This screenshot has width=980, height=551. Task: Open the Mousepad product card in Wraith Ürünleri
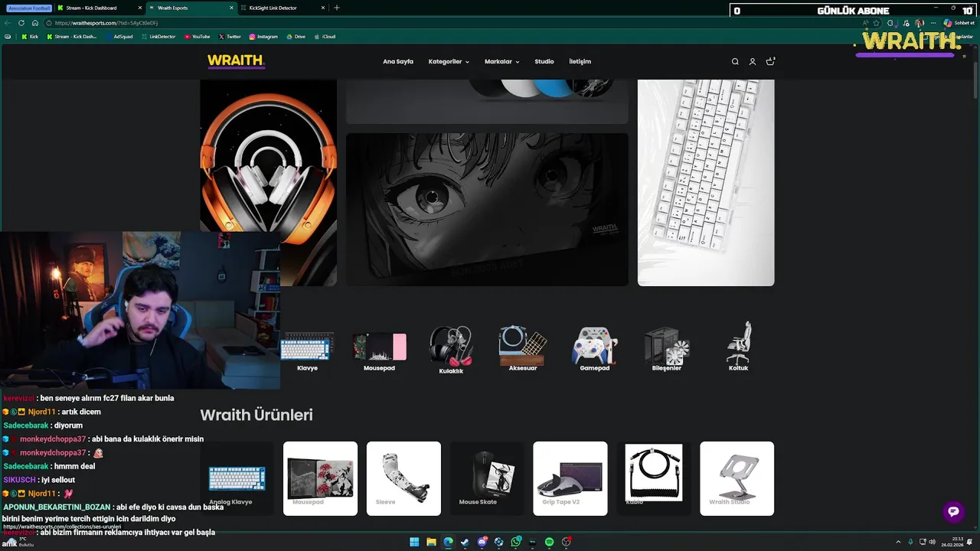pyautogui.click(x=320, y=478)
